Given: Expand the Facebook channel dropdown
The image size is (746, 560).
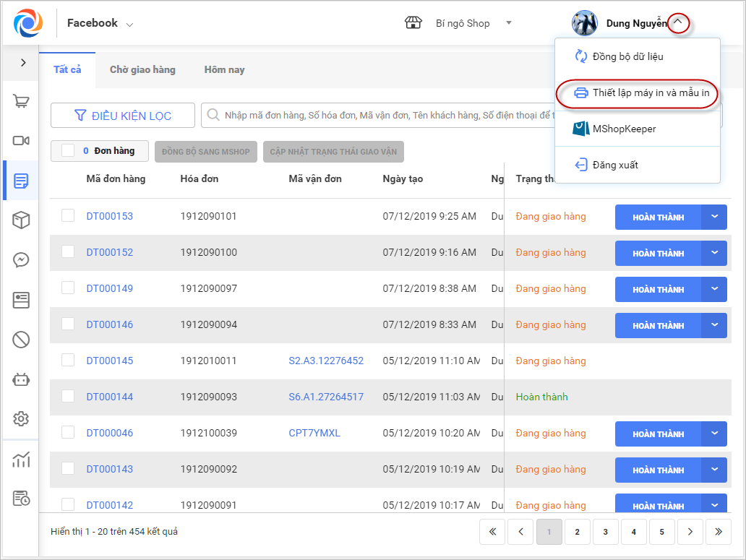Looking at the screenshot, I should [x=129, y=24].
